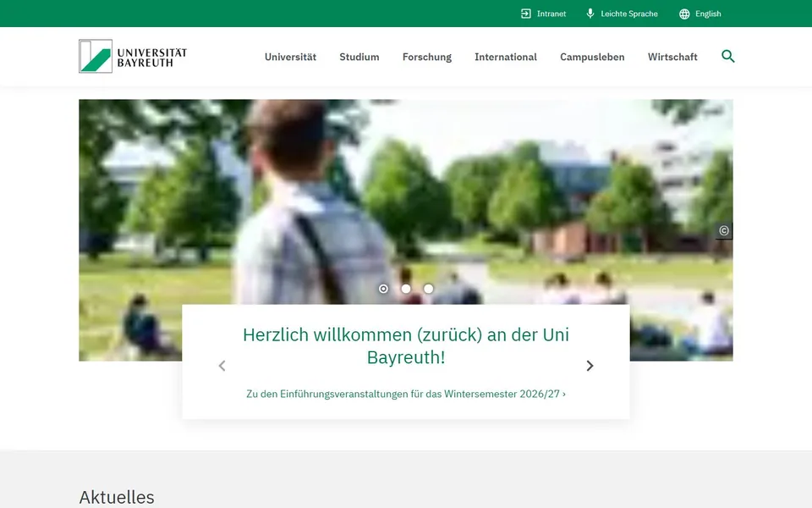Show next slide with right chevron
Screen dimensions: 812x508
point(590,366)
